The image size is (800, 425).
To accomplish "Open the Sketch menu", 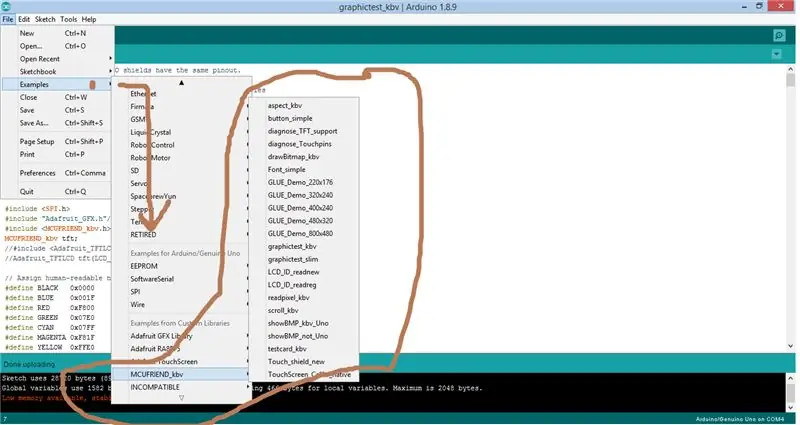I will pyautogui.click(x=45, y=19).
